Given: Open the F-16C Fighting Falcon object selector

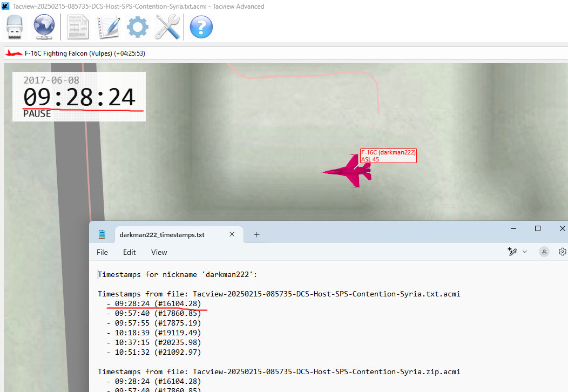Looking at the screenshot, I should [x=76, y=53].
